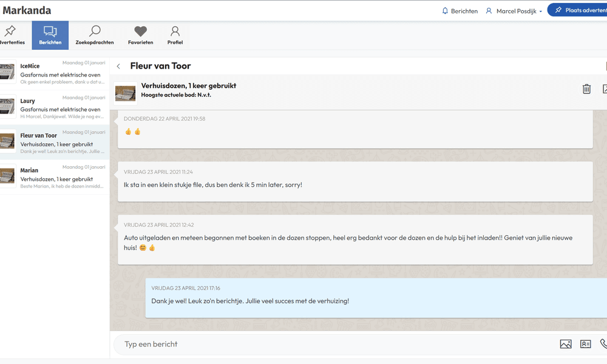The width and height of the screenshot is (607, 364).
Task: Click the phone icon in the message bar
Action: click(603, 344)
